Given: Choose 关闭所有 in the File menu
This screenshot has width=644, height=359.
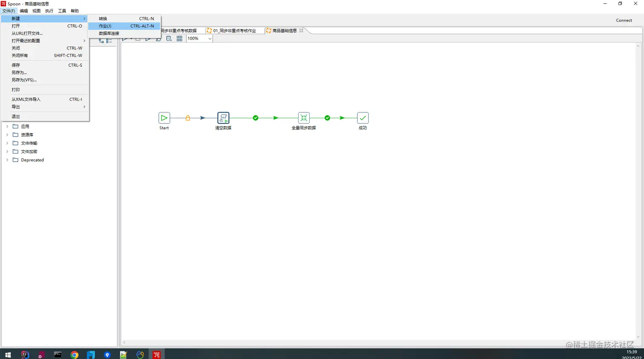Looking at the screenshot, I should coord(45,55).
